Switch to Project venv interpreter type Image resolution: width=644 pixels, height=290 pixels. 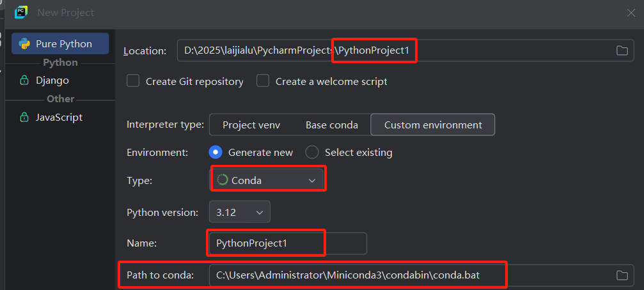click(x=251, y=125)
